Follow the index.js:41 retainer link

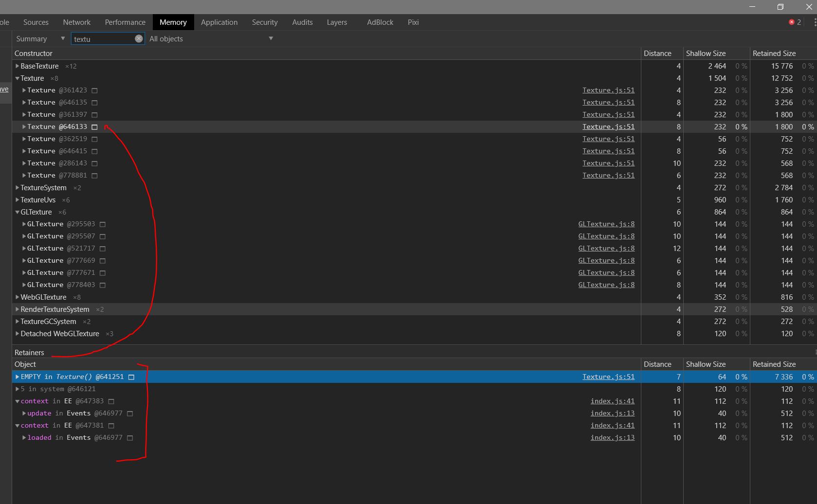pos(612,401)
